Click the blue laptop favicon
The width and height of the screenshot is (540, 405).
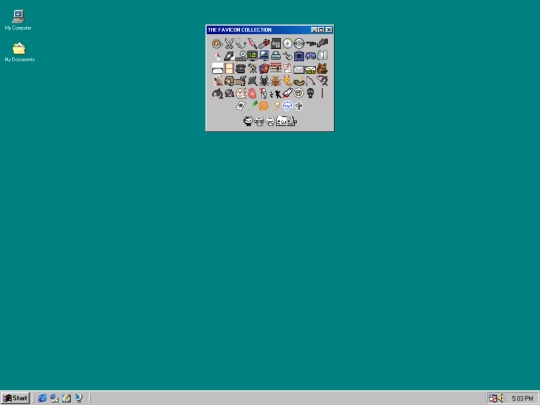(x=264, y=55)
